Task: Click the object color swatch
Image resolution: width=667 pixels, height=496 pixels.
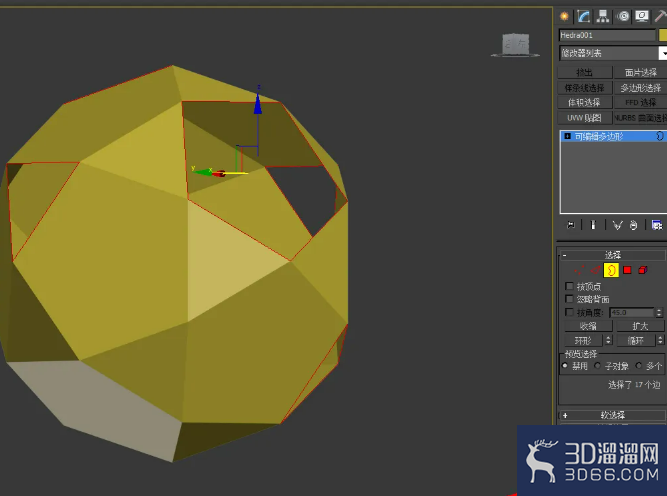Action: coord(663,35)
